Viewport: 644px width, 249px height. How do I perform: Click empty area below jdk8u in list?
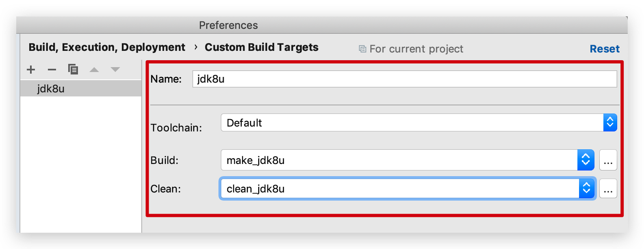[80, 163]
